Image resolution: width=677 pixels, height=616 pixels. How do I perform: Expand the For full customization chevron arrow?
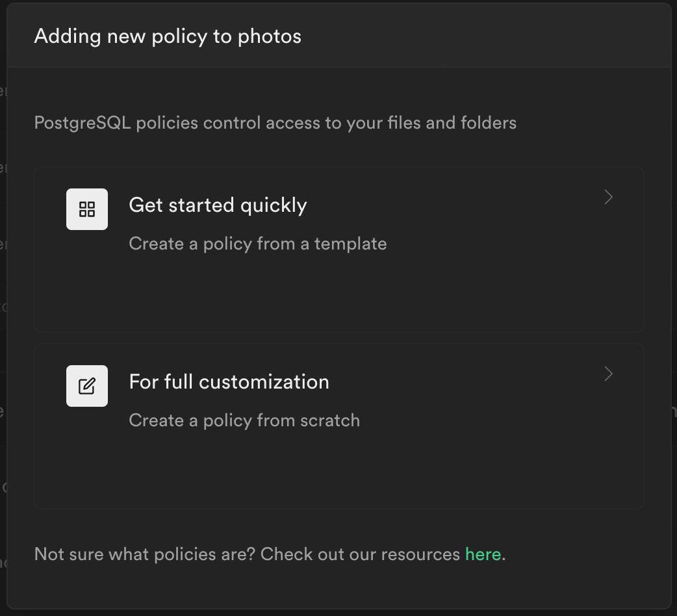(609, 374)
